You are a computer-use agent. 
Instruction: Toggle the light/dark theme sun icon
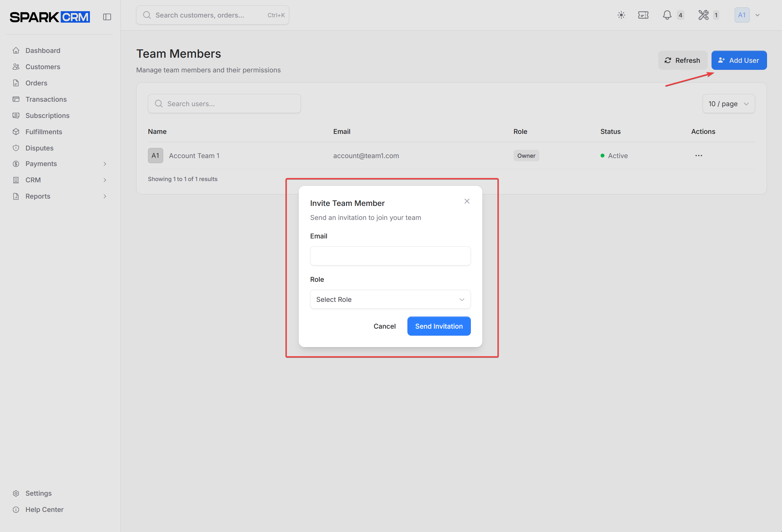click(621, 15)
